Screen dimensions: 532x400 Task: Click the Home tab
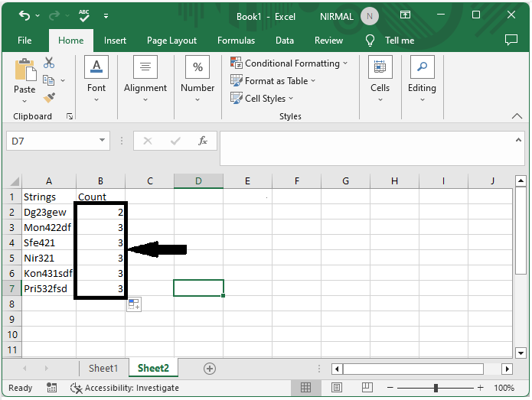pos(71,41)
